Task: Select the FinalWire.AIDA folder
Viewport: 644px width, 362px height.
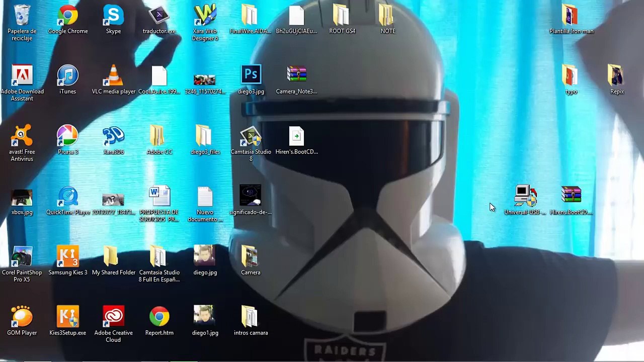Action: tap(250, 15)
